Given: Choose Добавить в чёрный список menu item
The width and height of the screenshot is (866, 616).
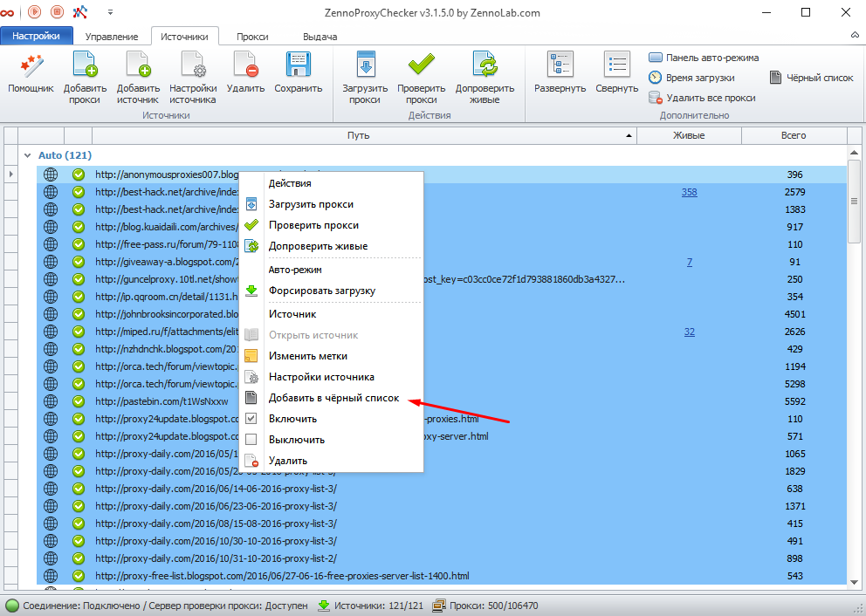Looking at the screenshot, I should pos(333,398).
